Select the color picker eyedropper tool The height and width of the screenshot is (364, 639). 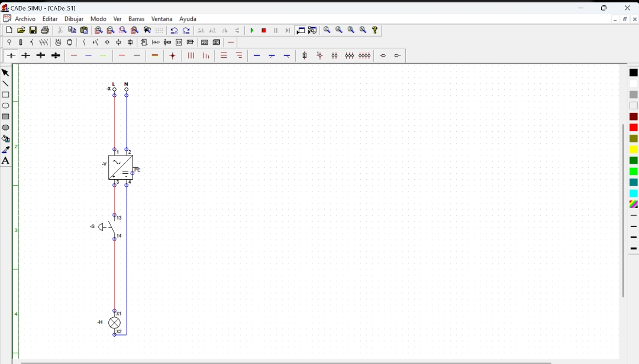pyautogui.click(x=5, y=150)
